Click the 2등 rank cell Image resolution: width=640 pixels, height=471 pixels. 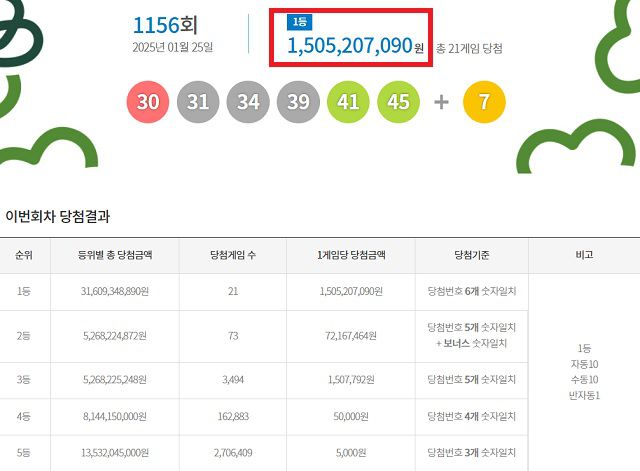24,336
